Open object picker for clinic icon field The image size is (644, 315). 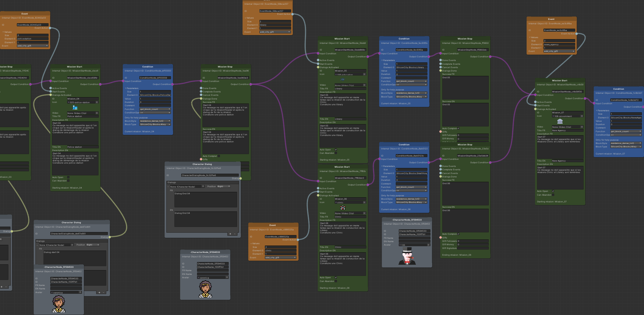click(x=364, y=202)
